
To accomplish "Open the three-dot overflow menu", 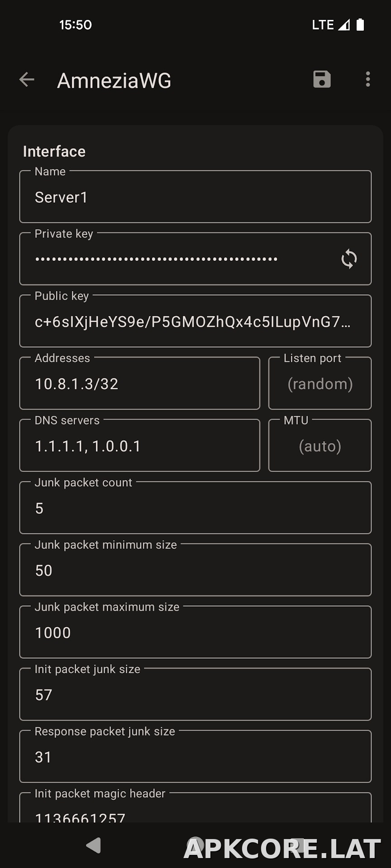I will tap(367, 80).
